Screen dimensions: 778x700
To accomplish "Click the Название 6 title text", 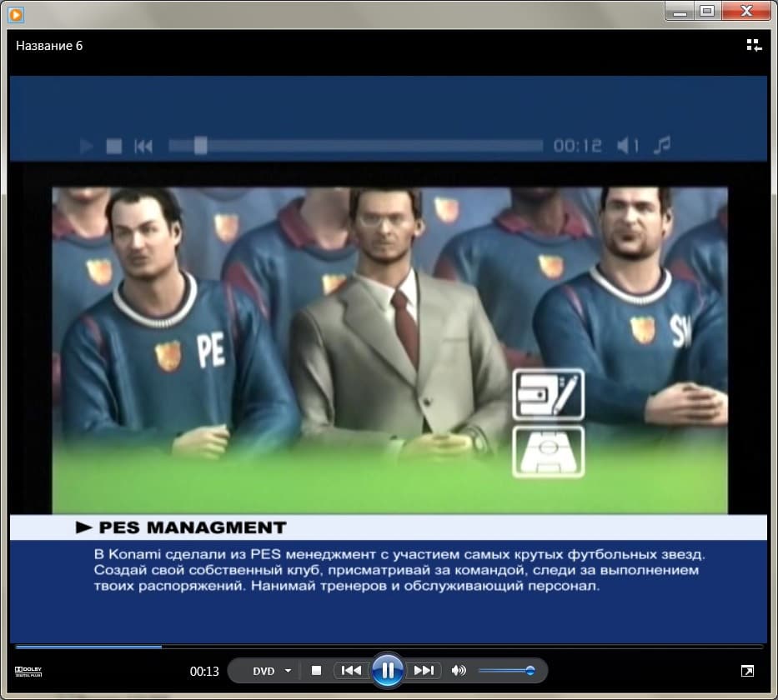I will [49, 46].
